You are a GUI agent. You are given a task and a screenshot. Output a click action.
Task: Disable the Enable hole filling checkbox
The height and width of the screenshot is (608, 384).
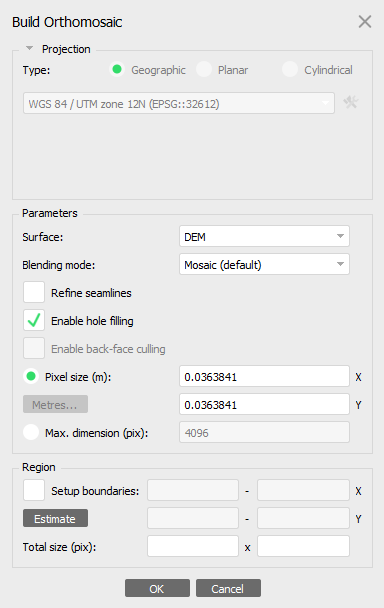point(34,320)
